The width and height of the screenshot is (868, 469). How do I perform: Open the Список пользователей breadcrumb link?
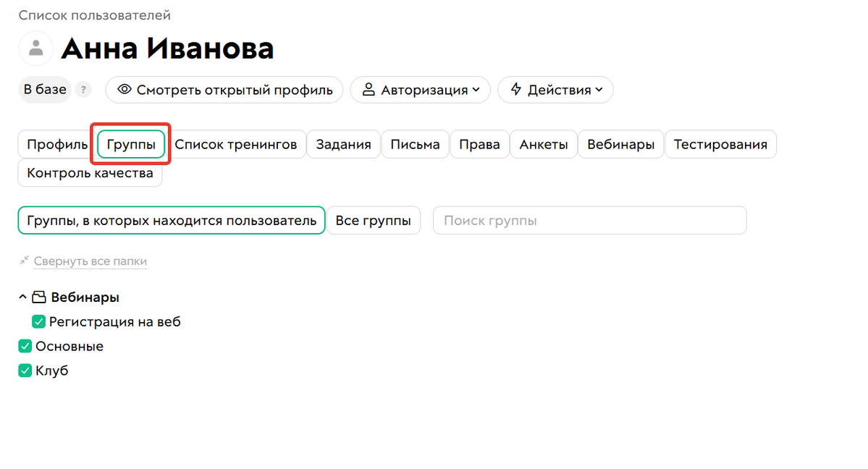point(93,14)
